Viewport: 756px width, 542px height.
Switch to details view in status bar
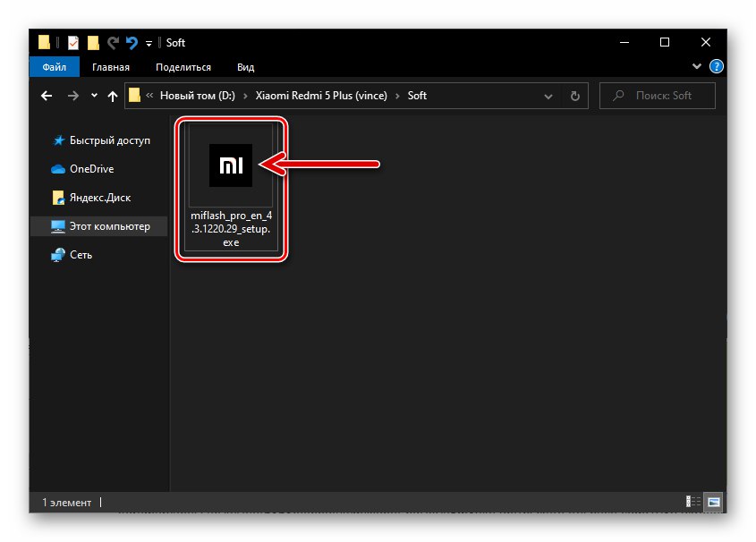click(693, 502)
